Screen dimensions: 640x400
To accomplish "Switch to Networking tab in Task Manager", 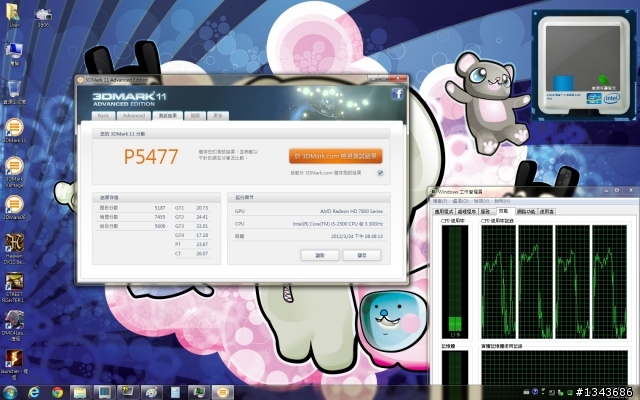I will (x=526, y=211).
